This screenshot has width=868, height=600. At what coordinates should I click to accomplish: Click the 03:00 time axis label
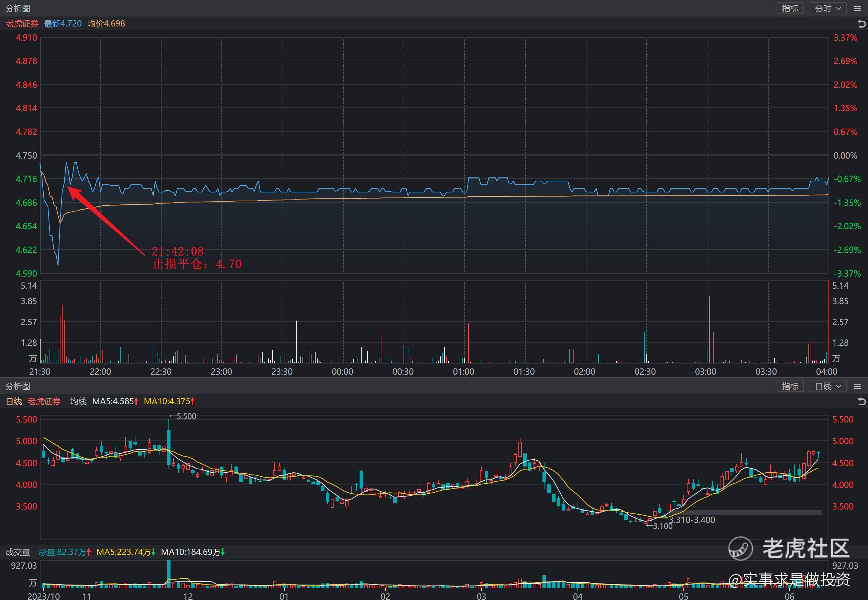tap(705, 372)
